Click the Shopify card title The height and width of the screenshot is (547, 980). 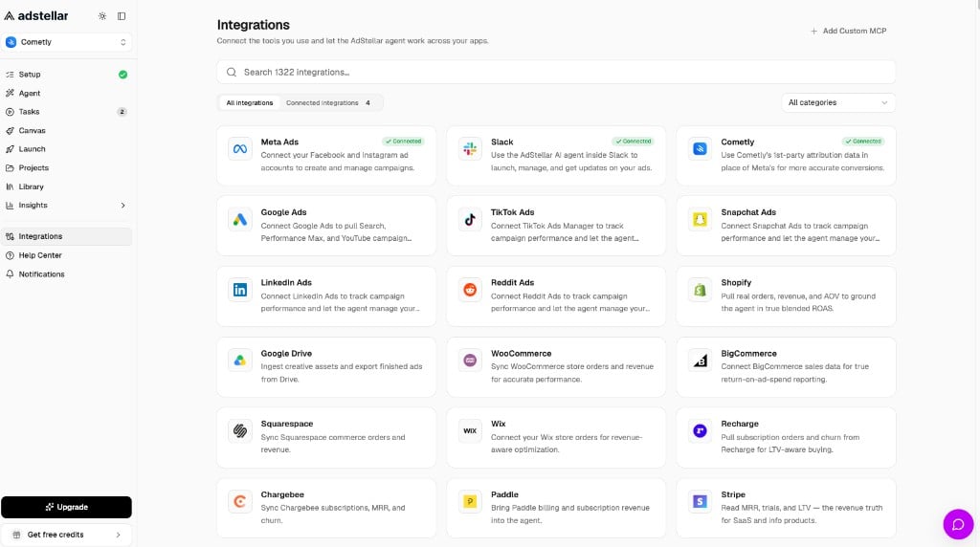736,283
